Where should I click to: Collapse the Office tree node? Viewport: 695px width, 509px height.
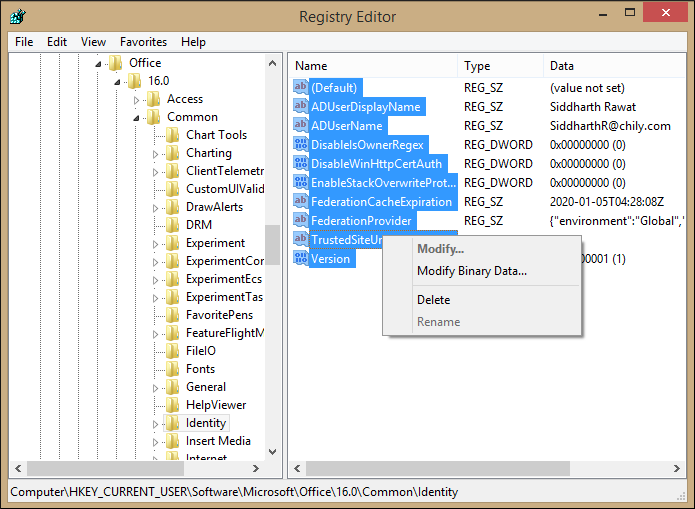click(x=98, y=64)
